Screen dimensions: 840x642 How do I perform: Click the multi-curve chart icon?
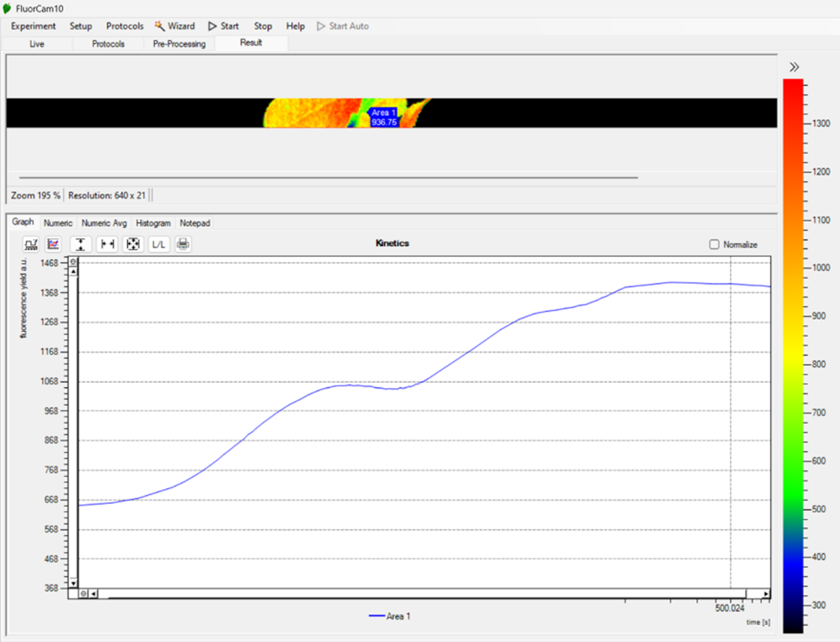tap(53, 244)
